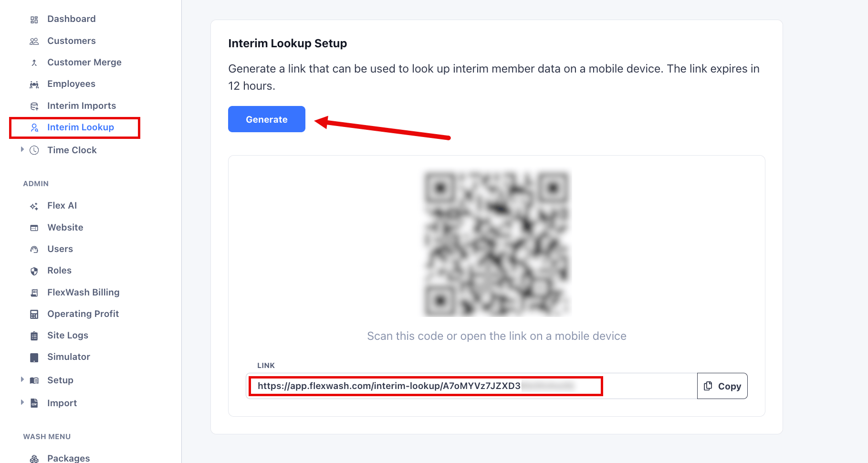The width and height of the screenshot is (868, 463).
Task: Expand the Import section arrow
Action: pyautogui.click(x=22, y=402)
